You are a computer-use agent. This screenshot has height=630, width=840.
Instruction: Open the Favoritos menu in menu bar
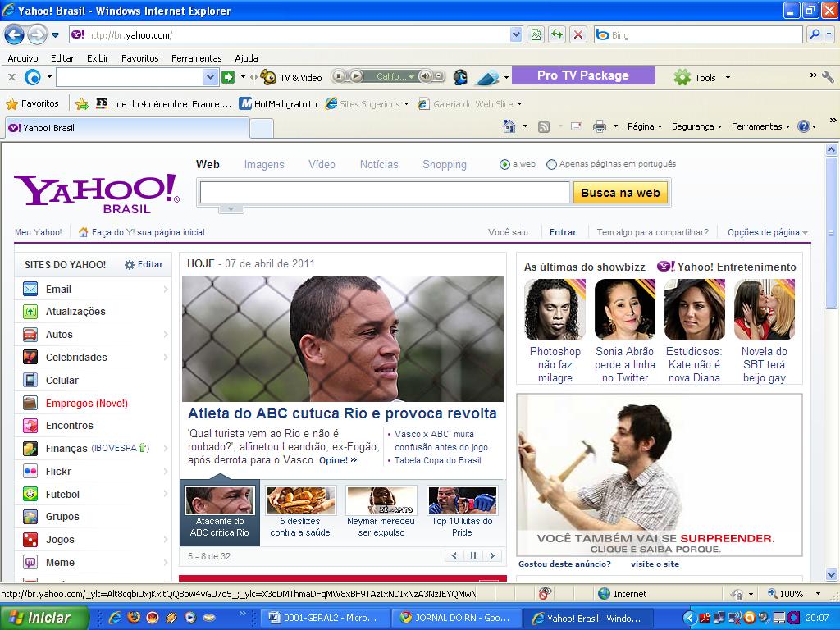pos(139,58)
